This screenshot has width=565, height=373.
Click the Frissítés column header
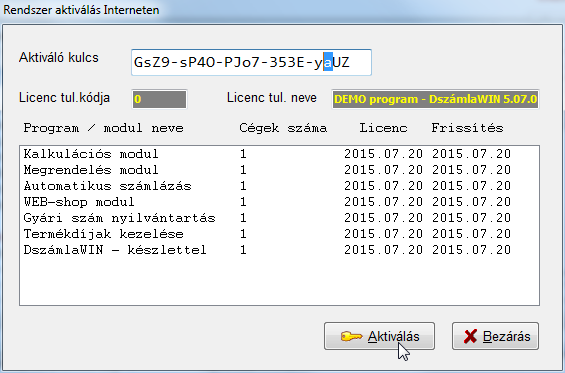pos(467,128)
